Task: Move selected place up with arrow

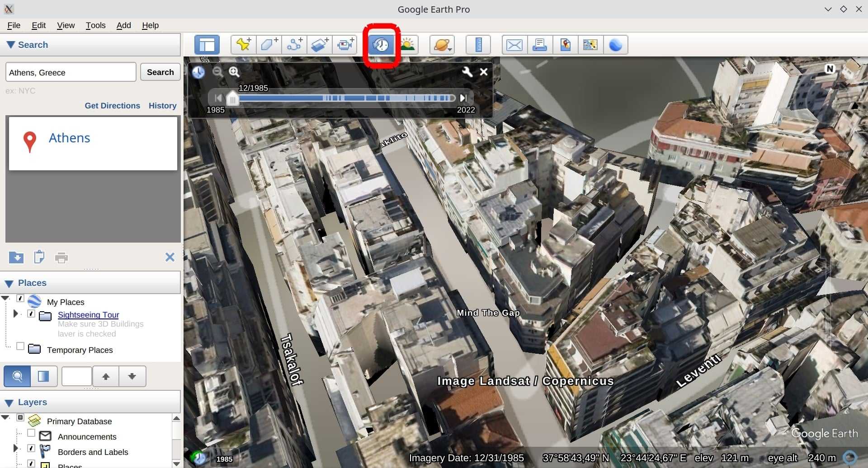Action: 106,376
